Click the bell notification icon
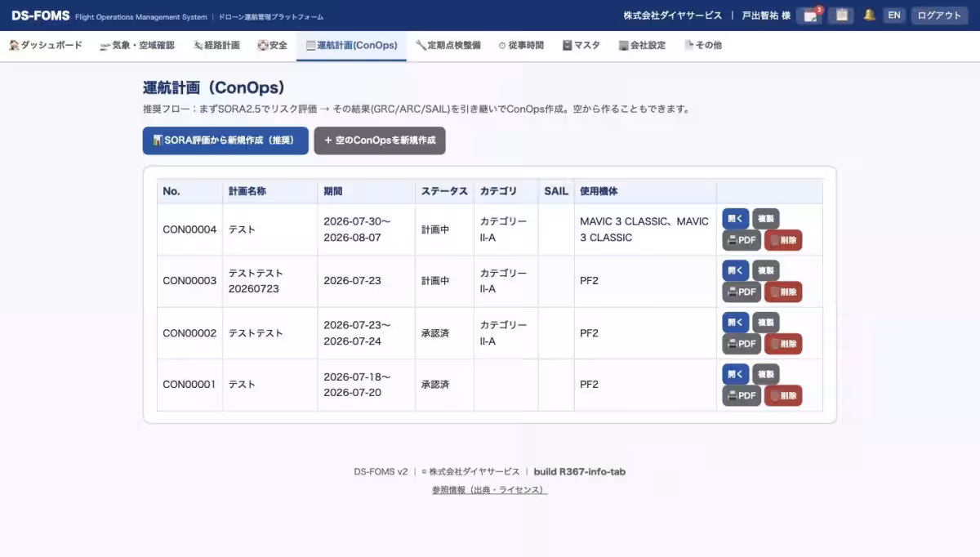The image size is (980, 557). point(869,15)
